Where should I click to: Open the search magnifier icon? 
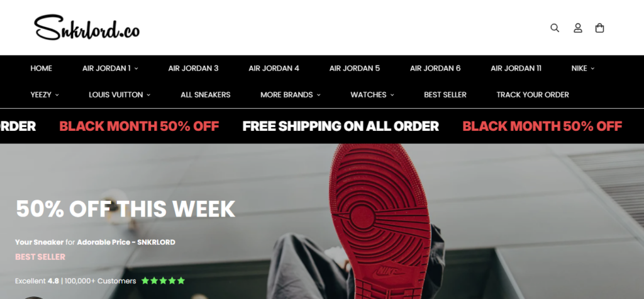tap(555, 28)
